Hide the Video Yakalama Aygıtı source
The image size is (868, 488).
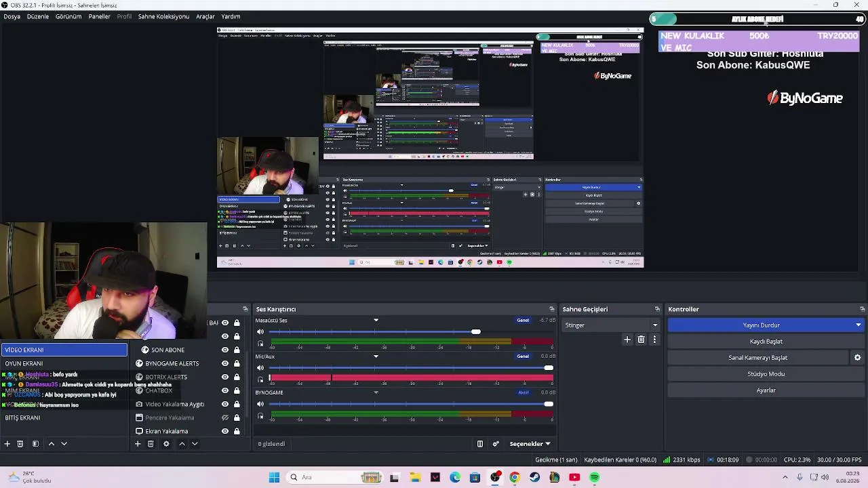coord(225,404)
